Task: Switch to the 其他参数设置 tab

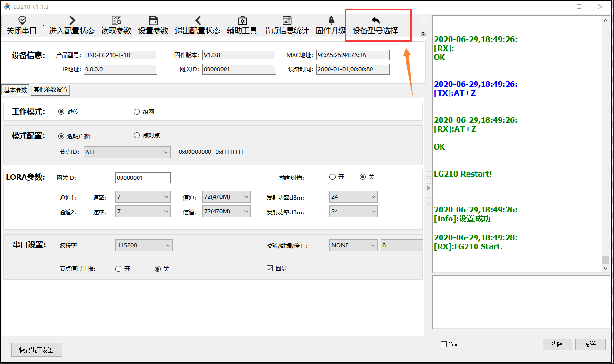Action: click(50, 90)
